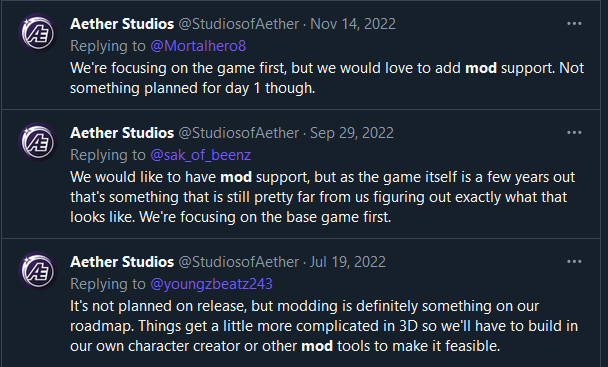The height and width of the screenshot is (367, 608).
Task: Open more options on Sep 29 tweet
Action: (574, 133)
